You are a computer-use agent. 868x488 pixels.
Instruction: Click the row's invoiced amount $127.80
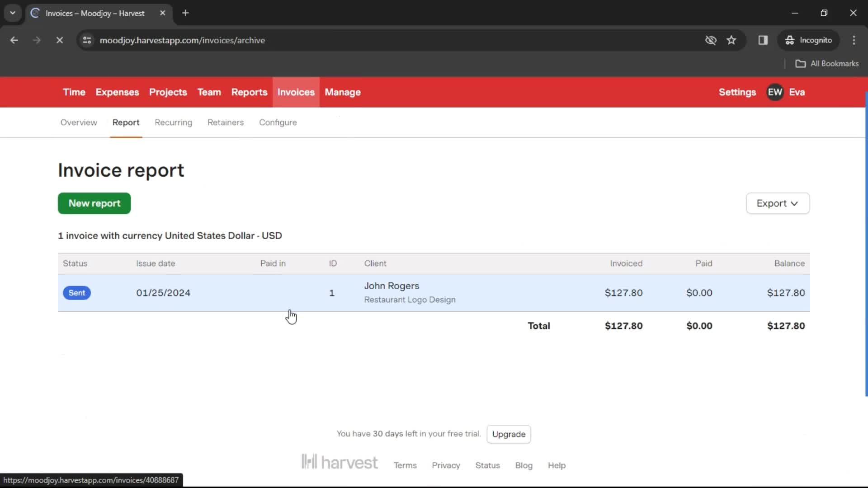coord(623,293)
